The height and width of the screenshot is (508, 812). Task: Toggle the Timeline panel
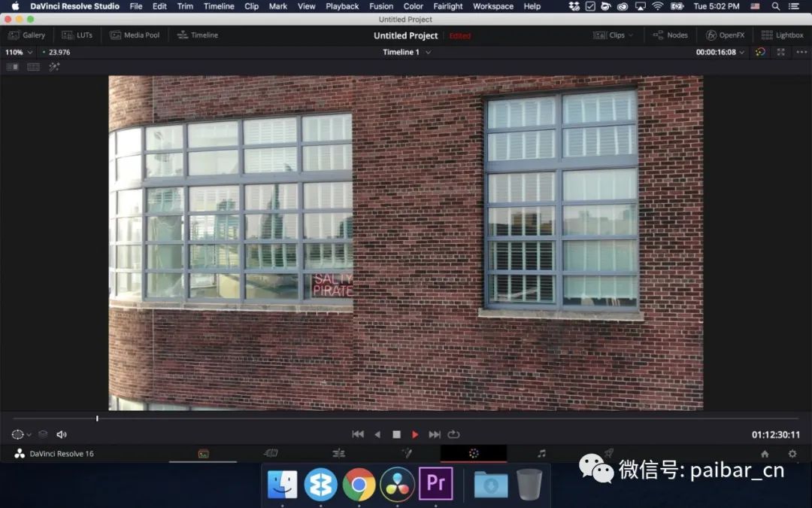(x=197, y=35)
